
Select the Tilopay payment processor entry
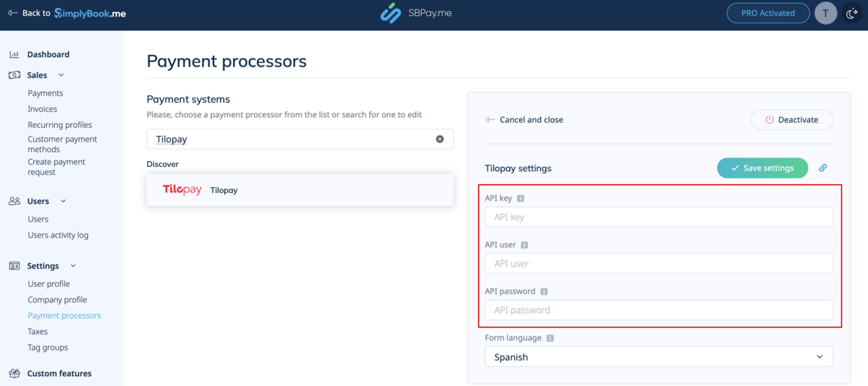coord(299,190)
